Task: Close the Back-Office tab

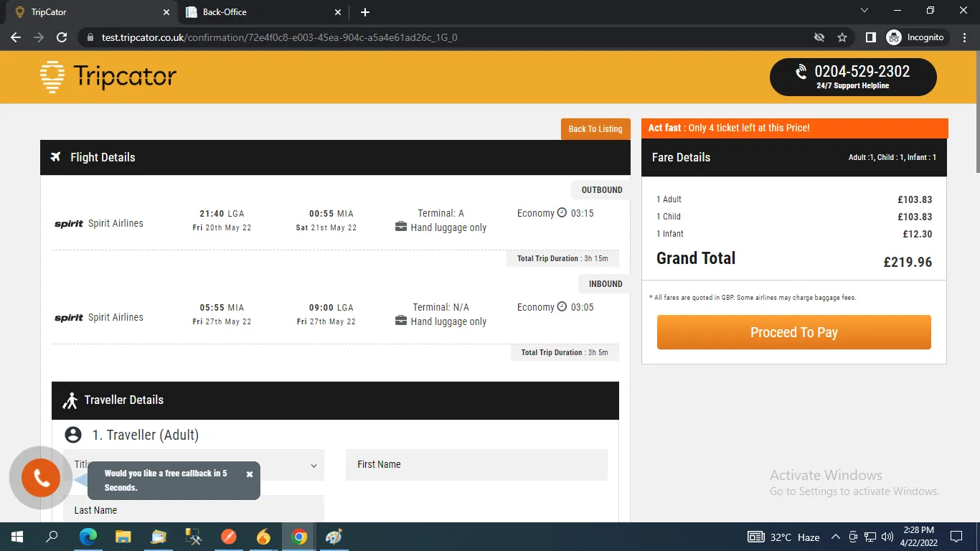Action: (338, 12)
